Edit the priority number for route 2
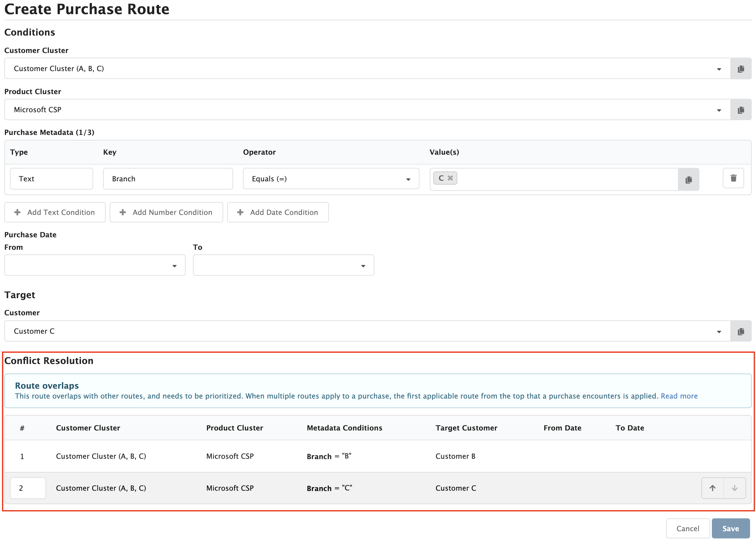This screenshot has width=756, height=545. coord(28,488)
